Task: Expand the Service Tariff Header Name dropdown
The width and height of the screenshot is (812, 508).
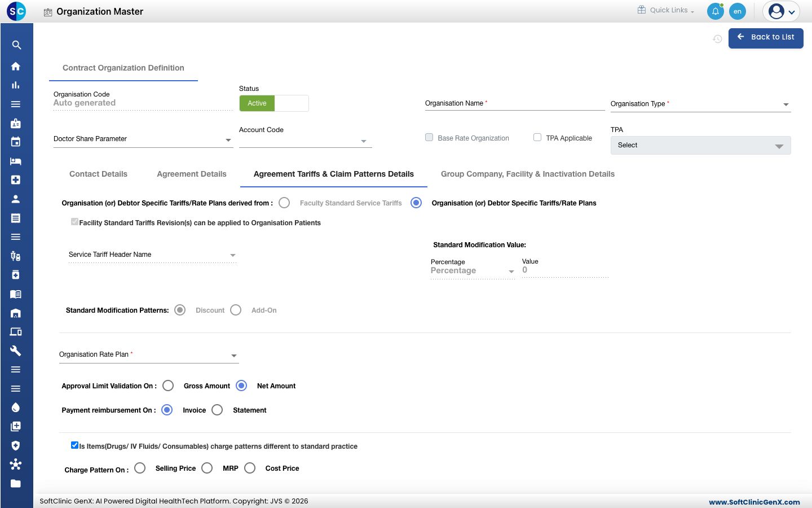Action: pos(152,255)
